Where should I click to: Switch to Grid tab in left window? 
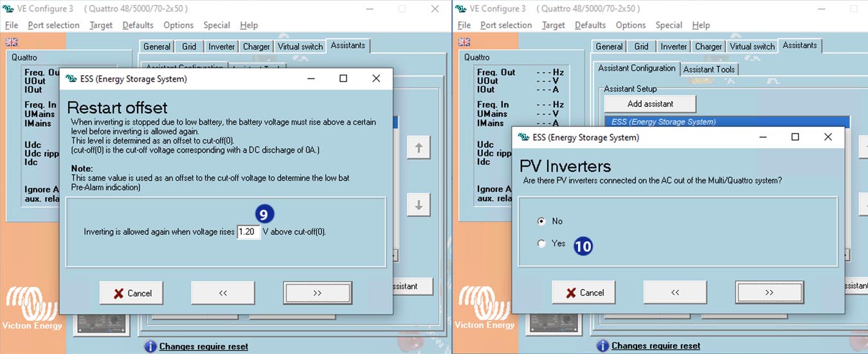(189, 46)
